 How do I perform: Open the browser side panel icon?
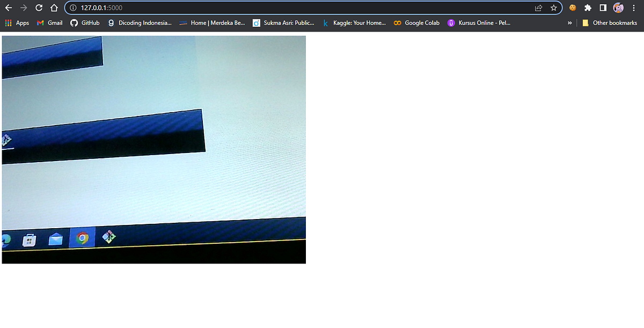(603, 8)
